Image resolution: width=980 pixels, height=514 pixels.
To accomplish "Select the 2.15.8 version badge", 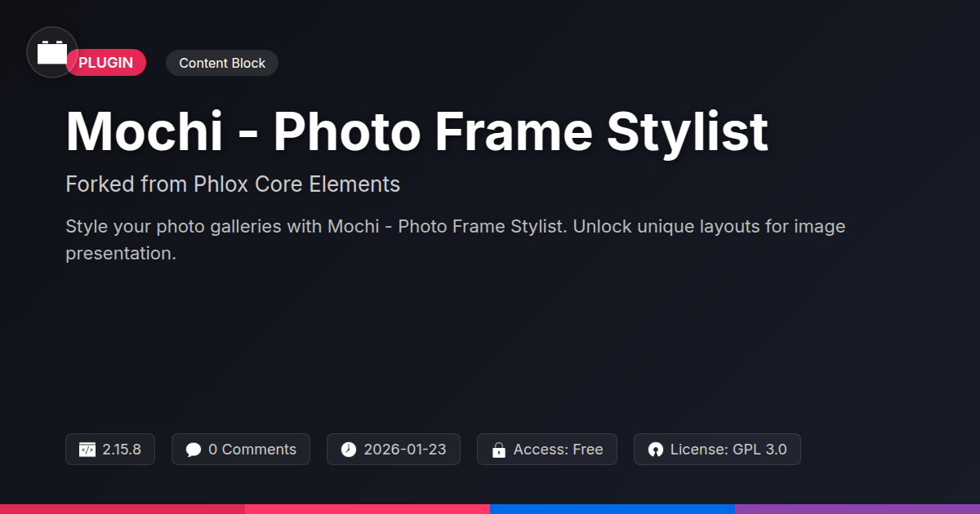I will [x=110, y=450].
